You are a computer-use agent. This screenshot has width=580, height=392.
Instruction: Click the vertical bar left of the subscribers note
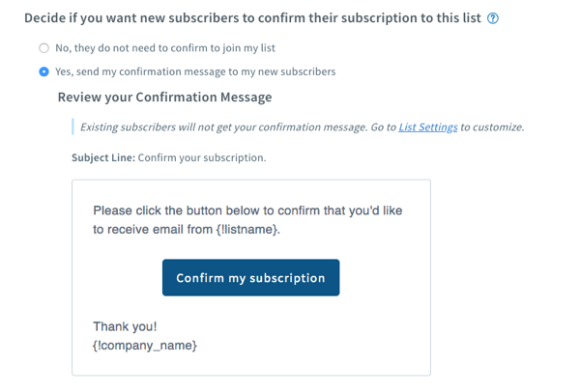pos(72,127)
